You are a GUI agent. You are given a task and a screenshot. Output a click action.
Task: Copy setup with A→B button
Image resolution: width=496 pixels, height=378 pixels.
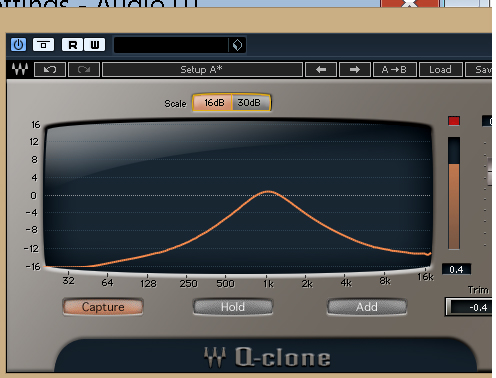point(395,69)
